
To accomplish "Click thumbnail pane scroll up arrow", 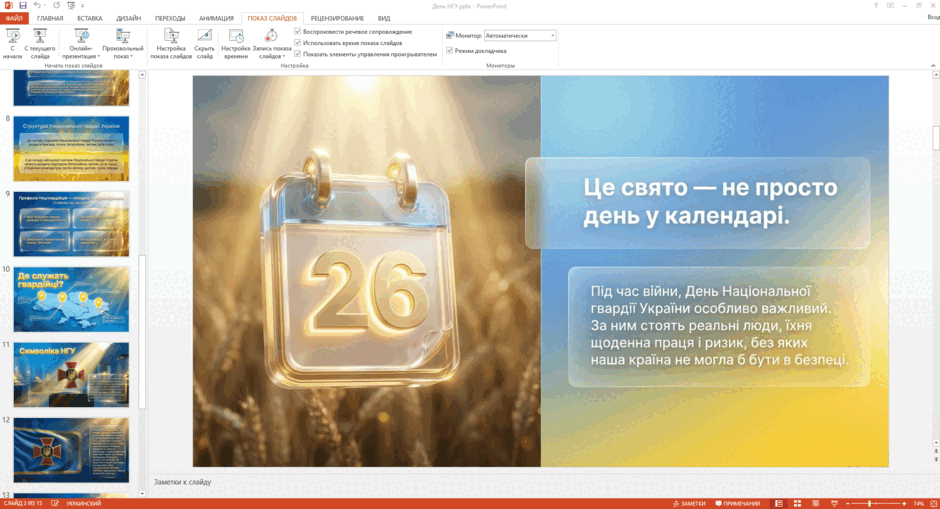I will tap(142, 75).
